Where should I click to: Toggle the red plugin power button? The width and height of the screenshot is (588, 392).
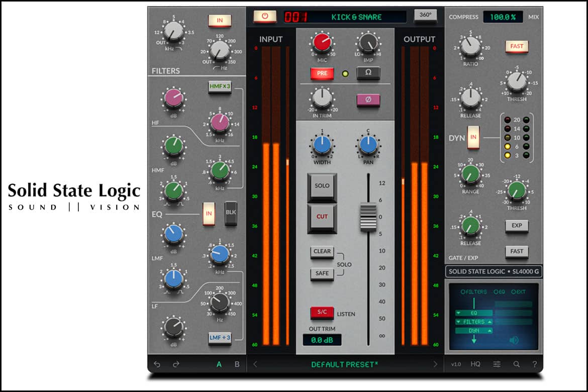[x=265, y=16]
